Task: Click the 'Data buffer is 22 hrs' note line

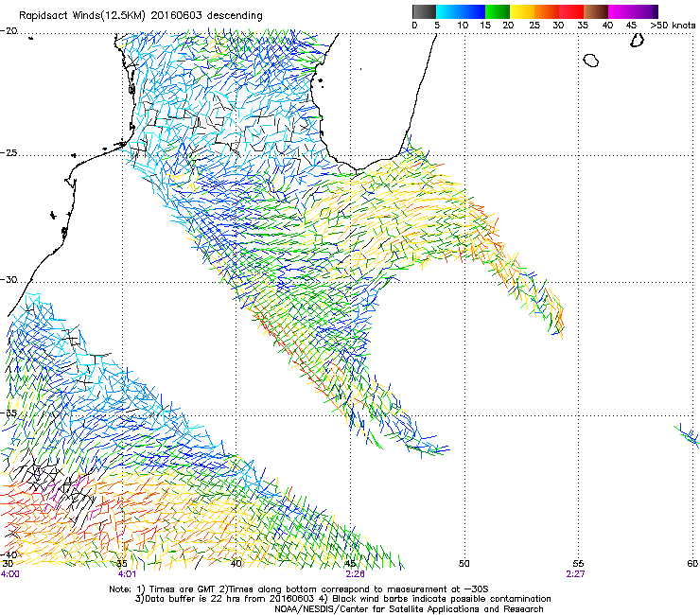Action: click(x=342, y=599)
